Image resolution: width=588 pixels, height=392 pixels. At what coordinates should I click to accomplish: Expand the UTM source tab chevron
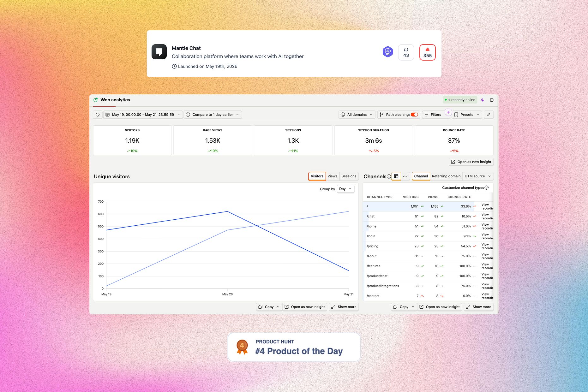click(489, 176)
